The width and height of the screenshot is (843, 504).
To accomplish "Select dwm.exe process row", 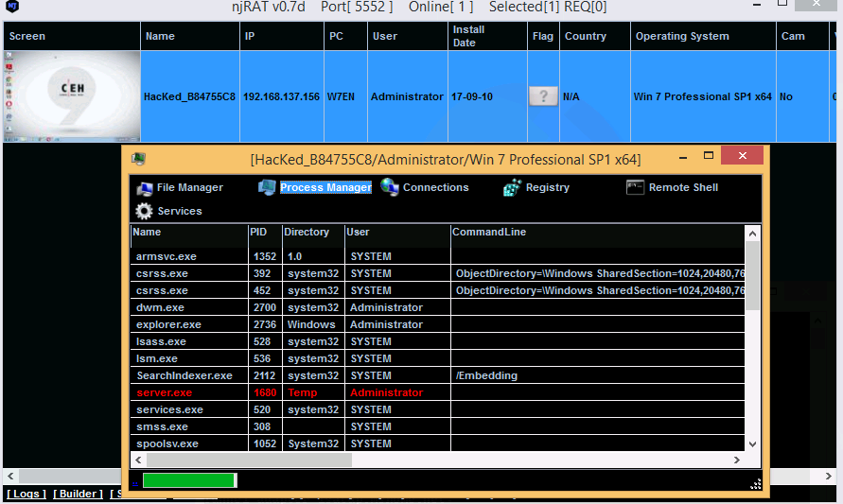I will point(438,308).
